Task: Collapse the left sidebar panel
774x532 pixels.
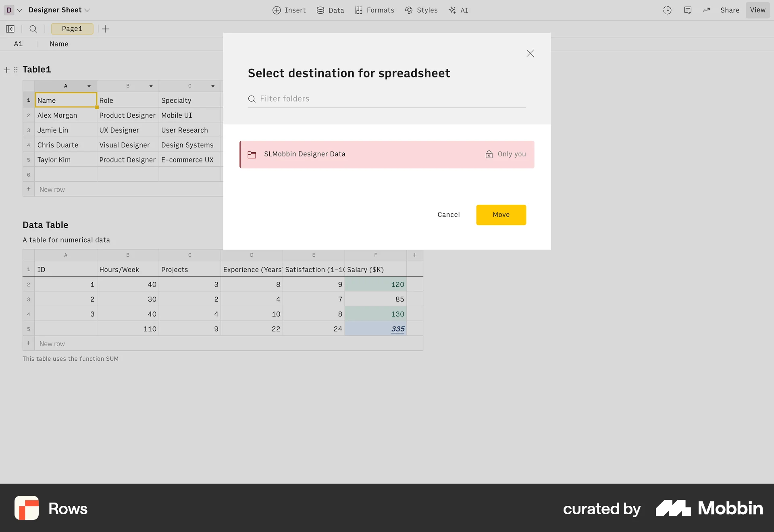Action: [10, 29]
